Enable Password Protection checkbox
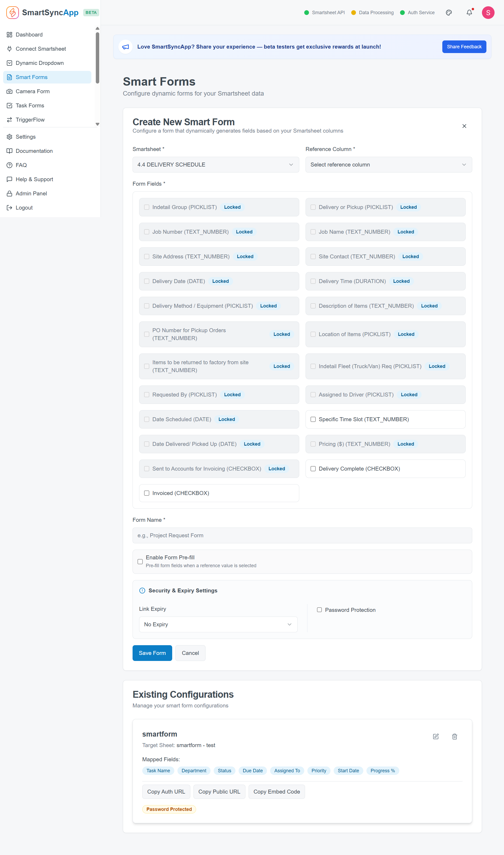504x855 pixels. tap(319, 610)
